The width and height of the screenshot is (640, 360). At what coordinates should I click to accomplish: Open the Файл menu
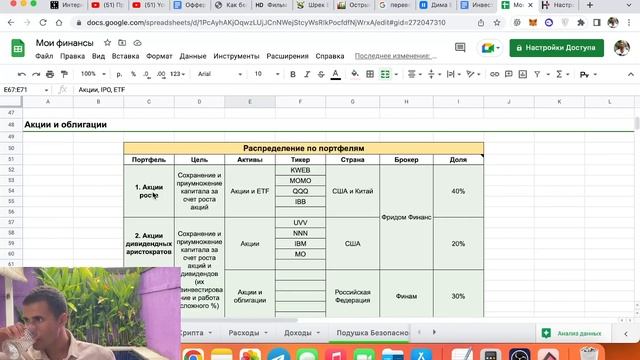[x=44, y=56]
